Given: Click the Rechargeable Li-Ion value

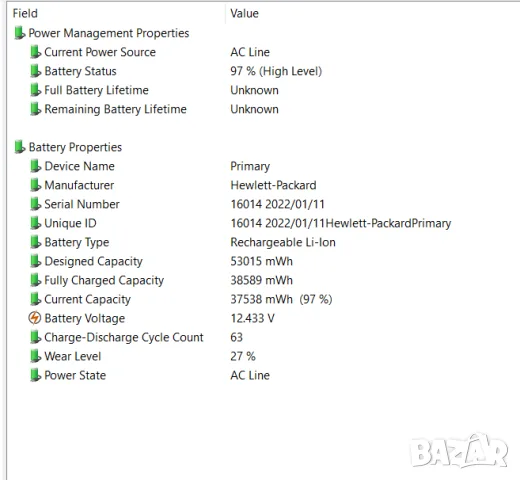Looking at the screenshot, I should tap(283, 242).
